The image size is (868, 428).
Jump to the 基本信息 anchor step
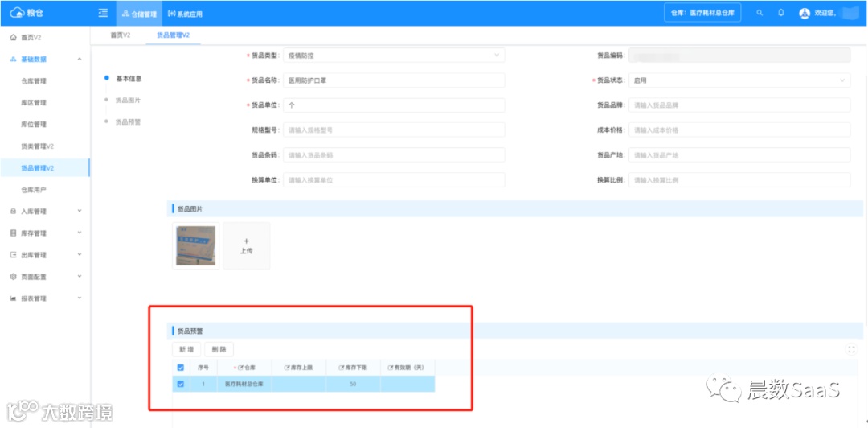[x=129, y=79]
